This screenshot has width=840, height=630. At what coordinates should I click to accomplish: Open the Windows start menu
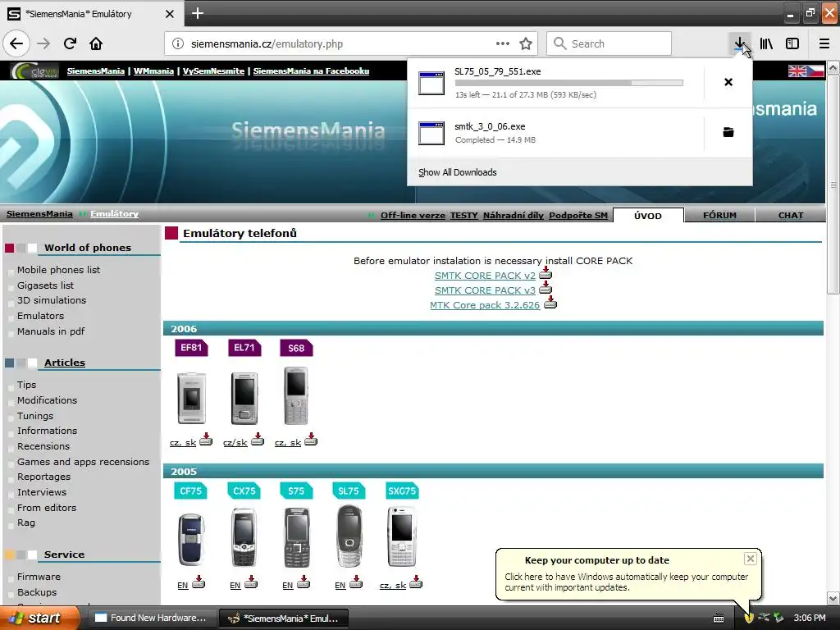[39, 618]
